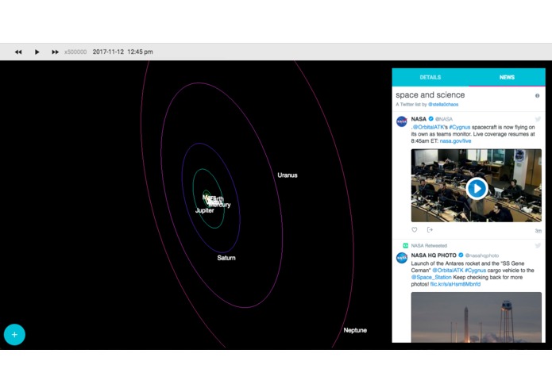This screenshot has height=392, width=552.
Task: Open the flic.kr photo link
Action: click(455, 284)
